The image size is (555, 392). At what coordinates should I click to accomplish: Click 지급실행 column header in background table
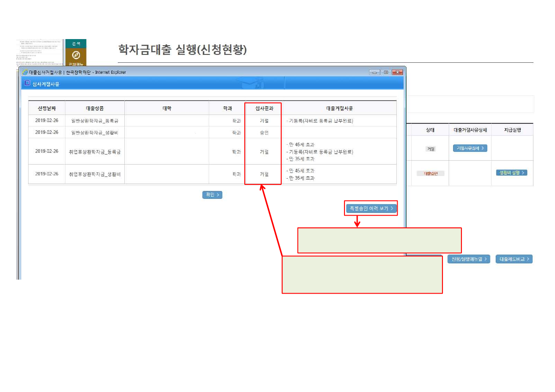point(512,130)
